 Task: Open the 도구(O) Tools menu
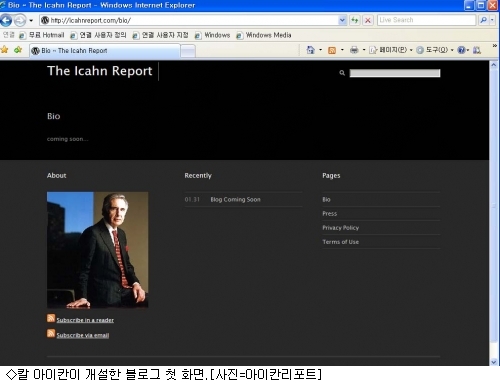tap(435, 50)
